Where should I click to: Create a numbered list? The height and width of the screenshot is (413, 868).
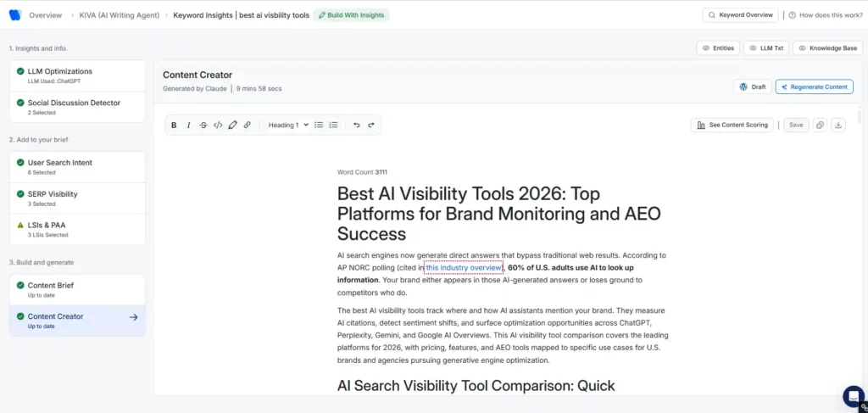(333, 126)
